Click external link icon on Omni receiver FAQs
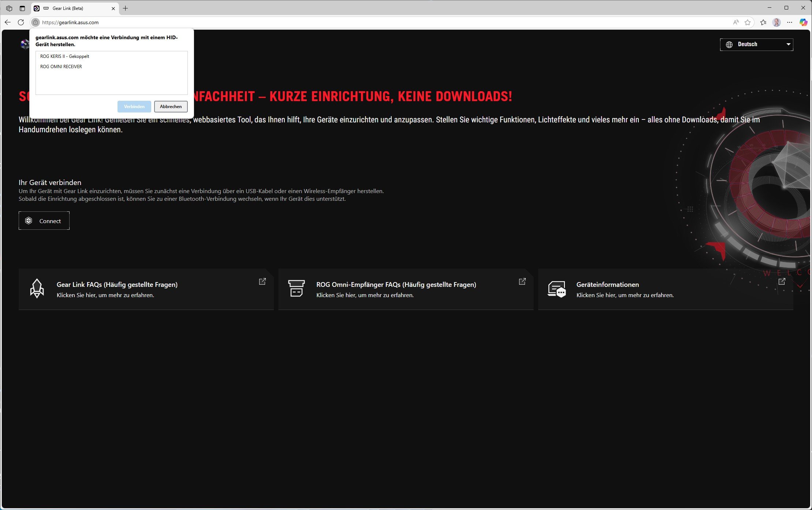The height and width of the screenshot is (510, 812). pyautogui.click(x=522, y=281)
